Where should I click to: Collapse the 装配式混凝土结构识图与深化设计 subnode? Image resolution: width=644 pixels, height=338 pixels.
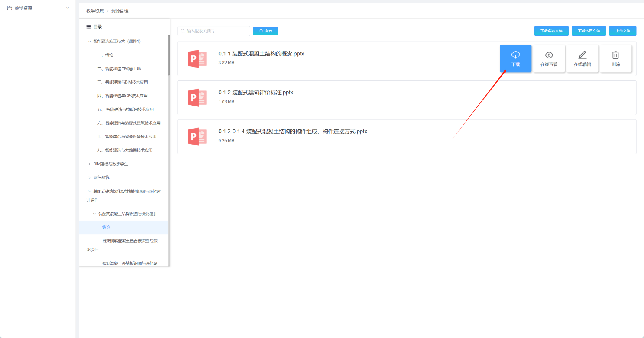pyautogui.click(x=94, y=214)
